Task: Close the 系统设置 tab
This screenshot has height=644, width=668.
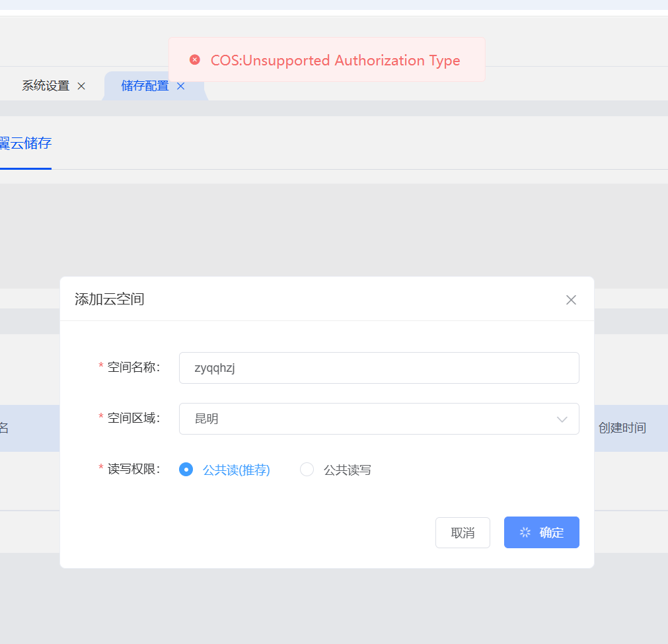Action: [81, 87]
